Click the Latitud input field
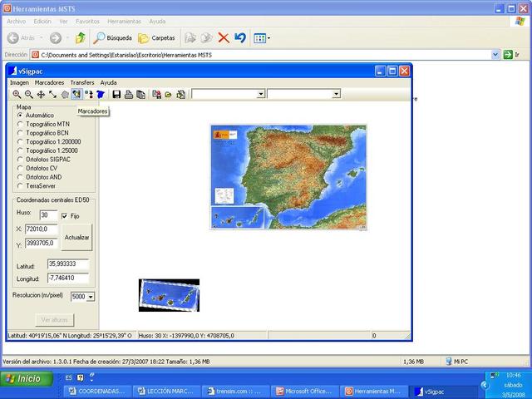532x399 pixels. point(67,264)
